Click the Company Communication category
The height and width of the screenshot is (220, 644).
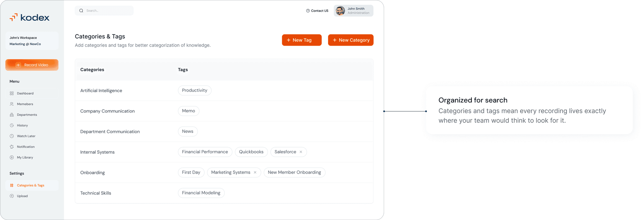point(108,111)
